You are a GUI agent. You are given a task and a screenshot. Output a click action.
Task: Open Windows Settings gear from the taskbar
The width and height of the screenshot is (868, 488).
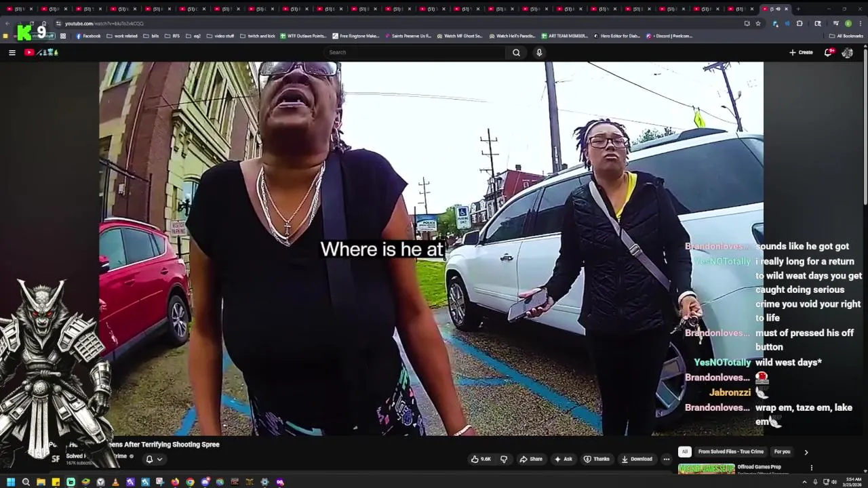[264, 482]
